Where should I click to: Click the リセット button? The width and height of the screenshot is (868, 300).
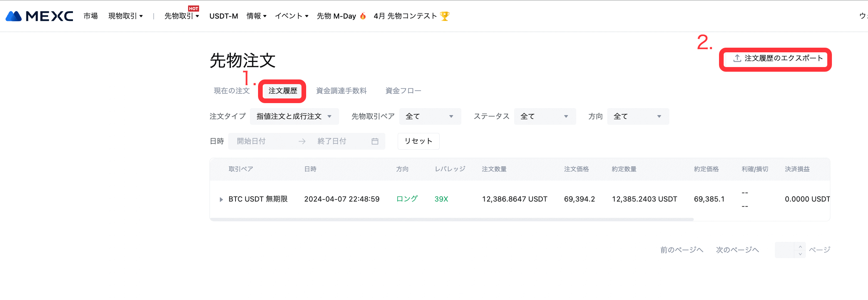pos(418,141)
